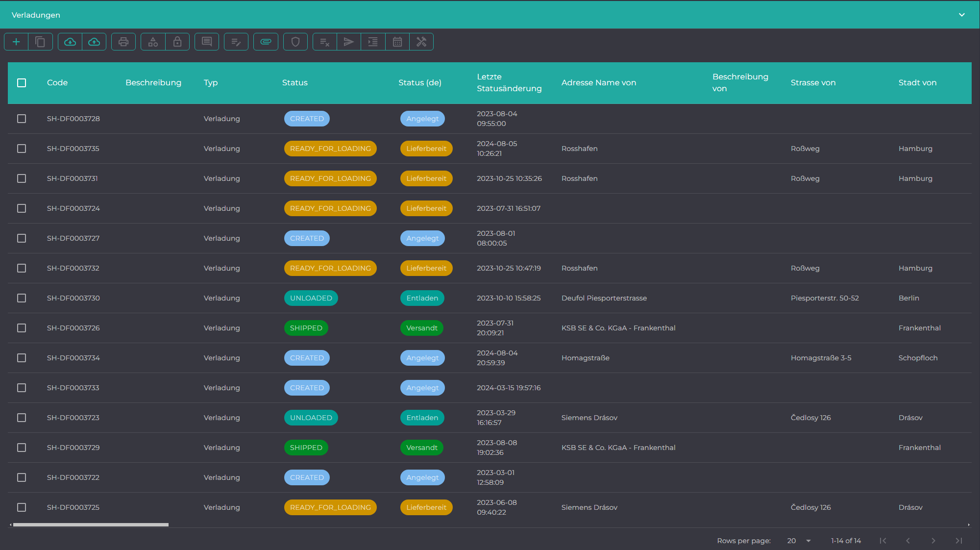The image size is (980, 550).
Task: Sort by Status (de) column header
Action: [x=420, y=83]
